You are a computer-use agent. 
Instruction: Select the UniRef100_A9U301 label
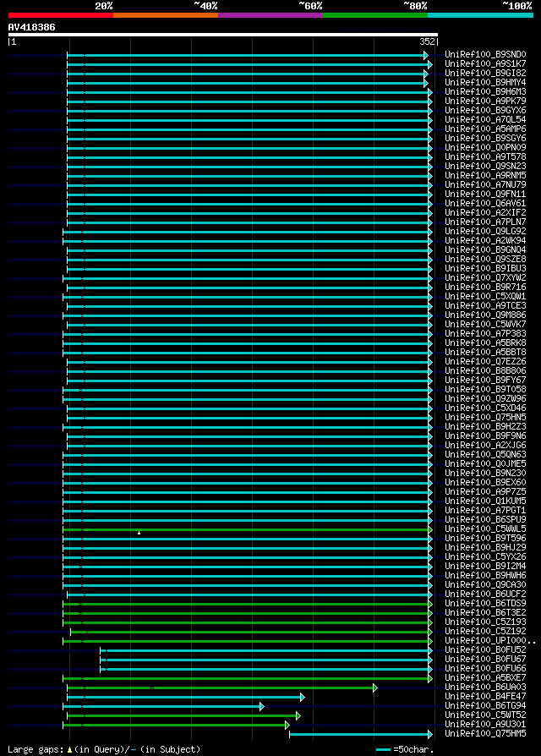(x=485, y=724)
